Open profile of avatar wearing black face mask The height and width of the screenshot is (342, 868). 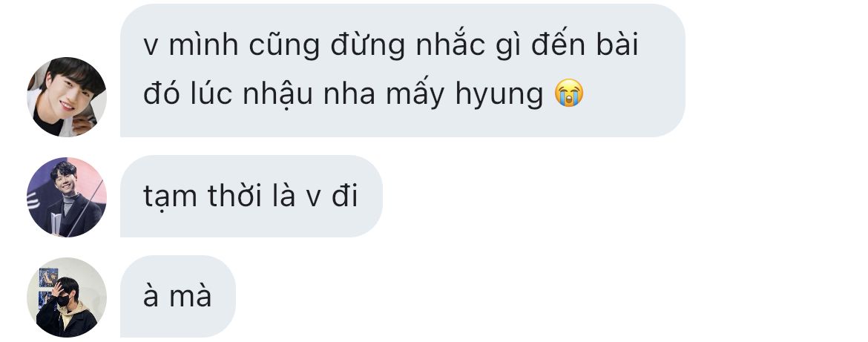point(67,297)
